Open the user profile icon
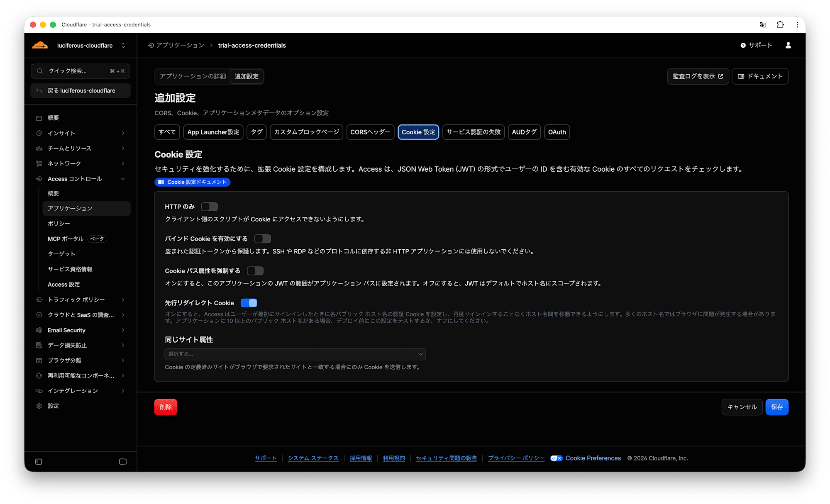Viewport: 830px width, 504px height. 788,45
